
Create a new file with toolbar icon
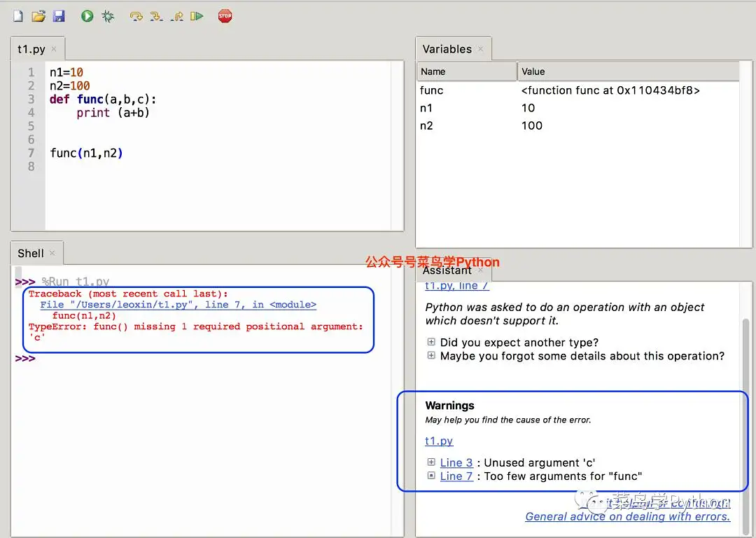coord(18,15)
